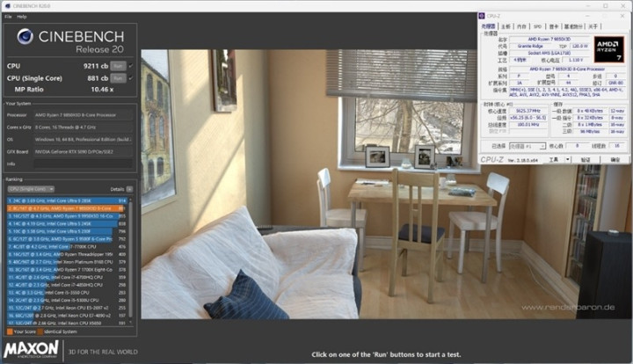This screenshot has height=364, width=633.
Task: Click the brown Identical System legend swatch
Action: [x=40, y=331]
